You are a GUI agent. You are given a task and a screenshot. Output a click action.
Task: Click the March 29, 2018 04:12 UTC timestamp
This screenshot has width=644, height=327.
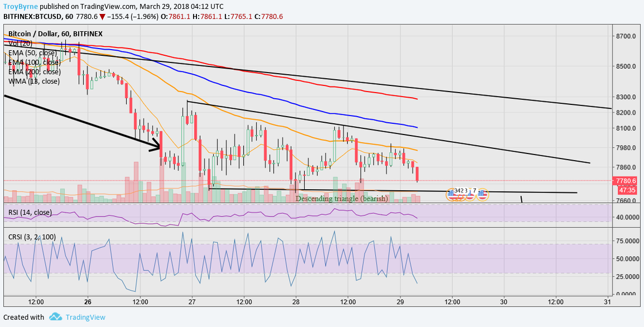click(181, 7)
